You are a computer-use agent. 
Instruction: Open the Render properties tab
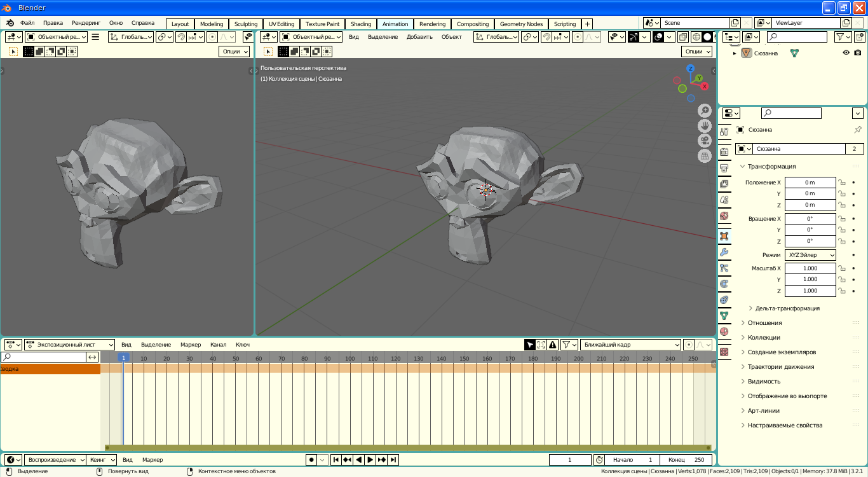pos(724,151)
